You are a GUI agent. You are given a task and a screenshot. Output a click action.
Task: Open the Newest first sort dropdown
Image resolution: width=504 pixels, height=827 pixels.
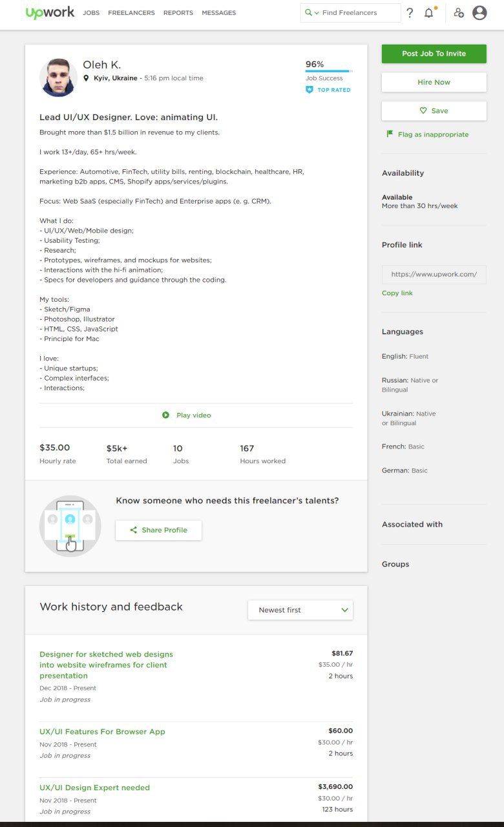tap(300, 610)
